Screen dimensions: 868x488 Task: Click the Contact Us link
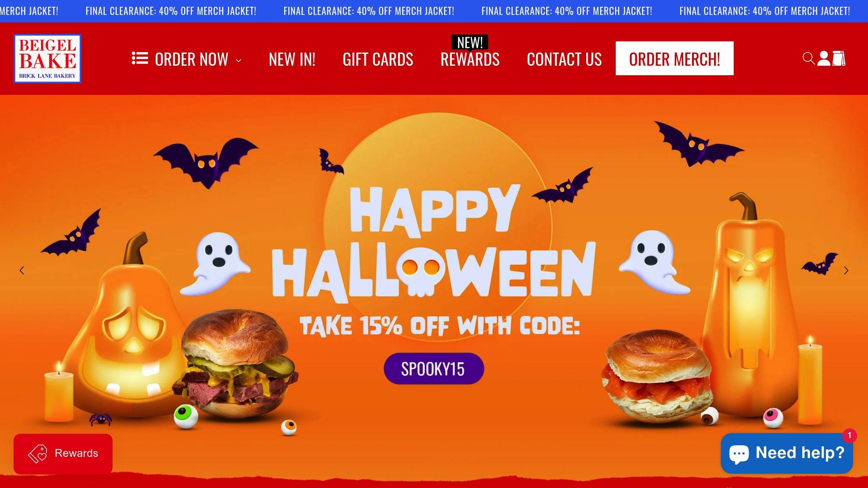[564, 59]
